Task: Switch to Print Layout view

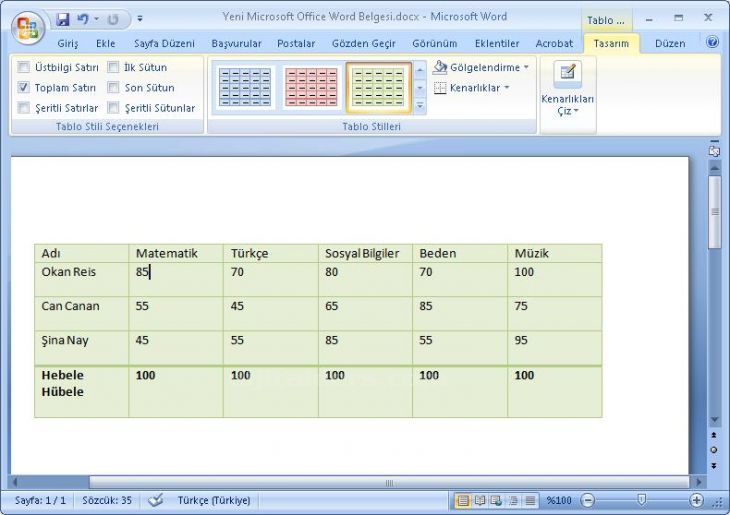Action: click(x=463, y=501)
